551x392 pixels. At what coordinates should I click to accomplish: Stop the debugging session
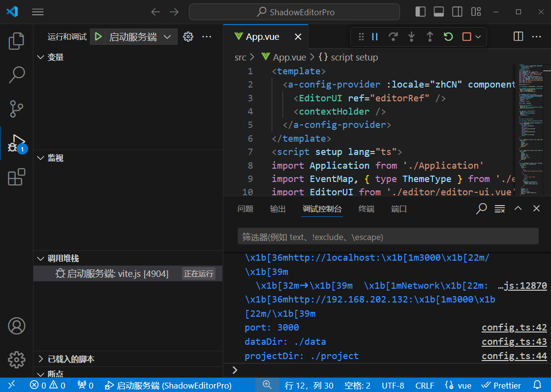466,37
